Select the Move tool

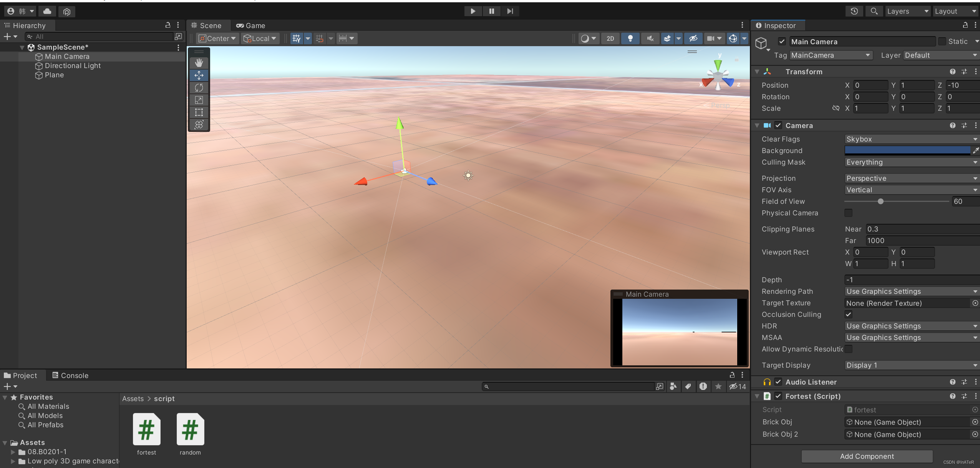[199, 75]
